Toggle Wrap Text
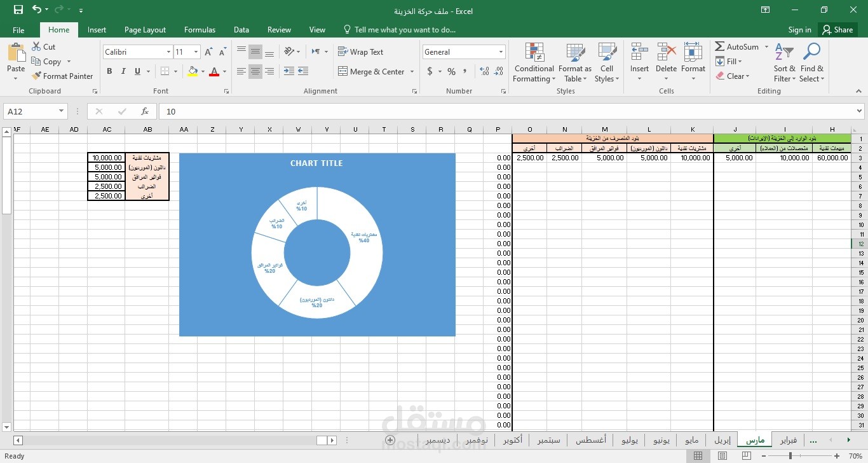The width and height of the screenshot is (868, 463). 360,52
